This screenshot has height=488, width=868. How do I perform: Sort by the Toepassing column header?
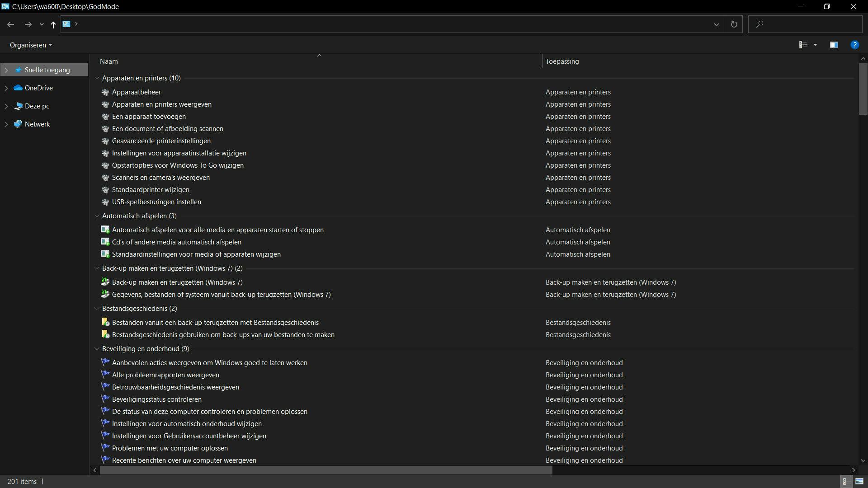tap(562, 61)
